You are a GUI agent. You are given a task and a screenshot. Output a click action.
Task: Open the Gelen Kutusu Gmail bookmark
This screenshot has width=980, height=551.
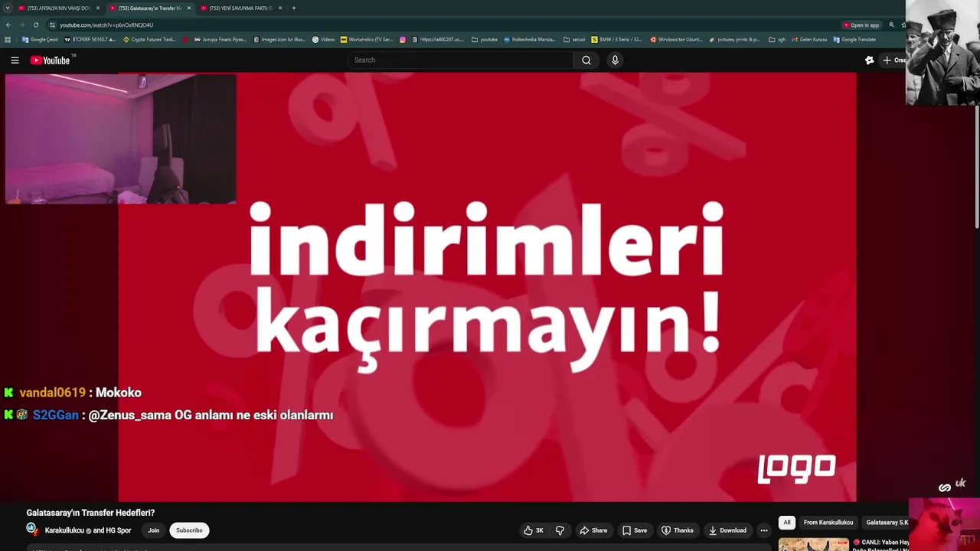point(810,39)
